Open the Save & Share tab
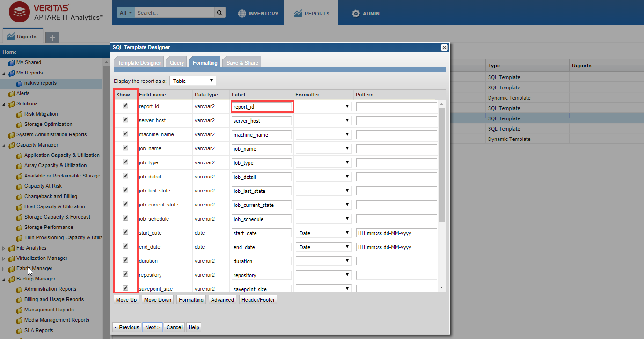The height and width of the screenshot is (339, 644). (x=241, y=63)
